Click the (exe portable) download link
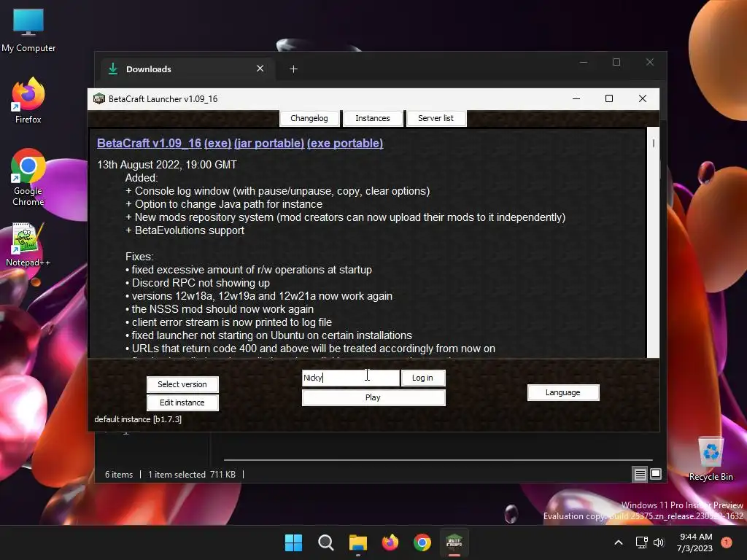This screenshot has height=560, width=747. [345, 144]
